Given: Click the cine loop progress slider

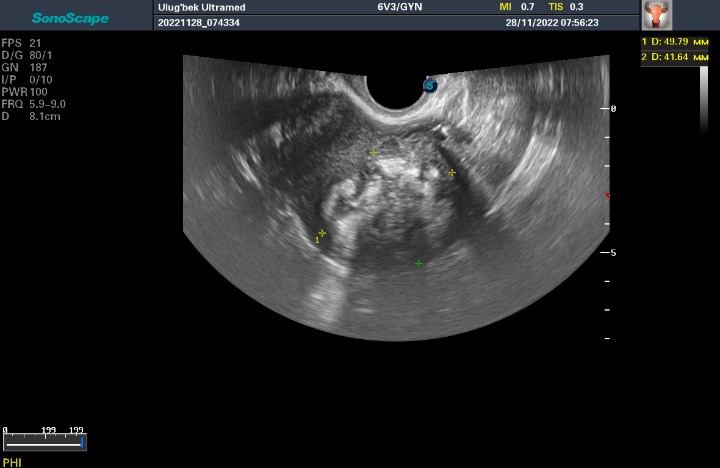Looking at the screenshot, I should (44, 442).
